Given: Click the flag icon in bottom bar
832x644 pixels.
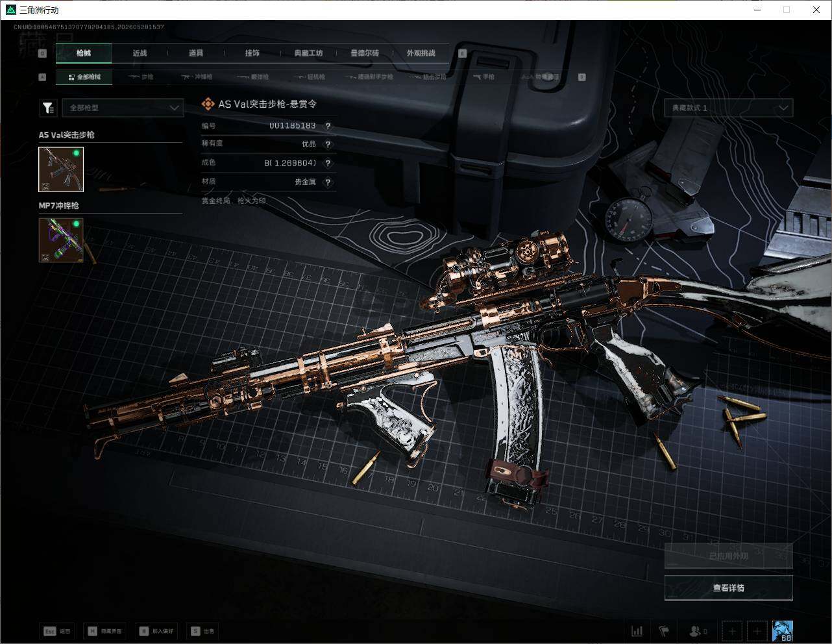Looking at the screenshot, I should tap(663, 630).
